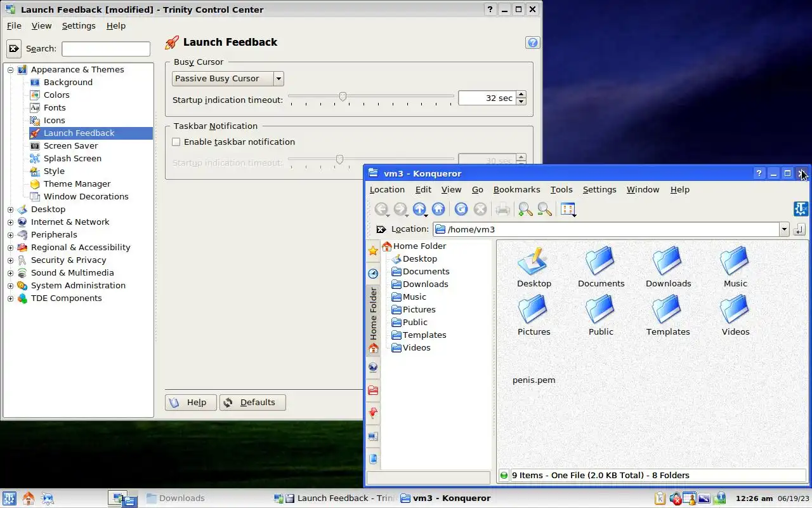
Task: Open the view mode icon in Konqueror toolbar
Action: pyautogui.click(x=568, y=209)
